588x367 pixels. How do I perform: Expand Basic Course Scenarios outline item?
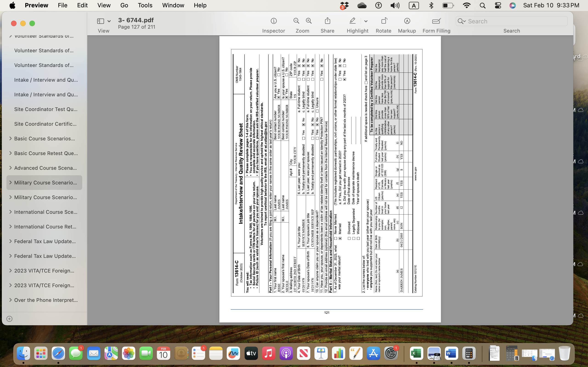10,139
